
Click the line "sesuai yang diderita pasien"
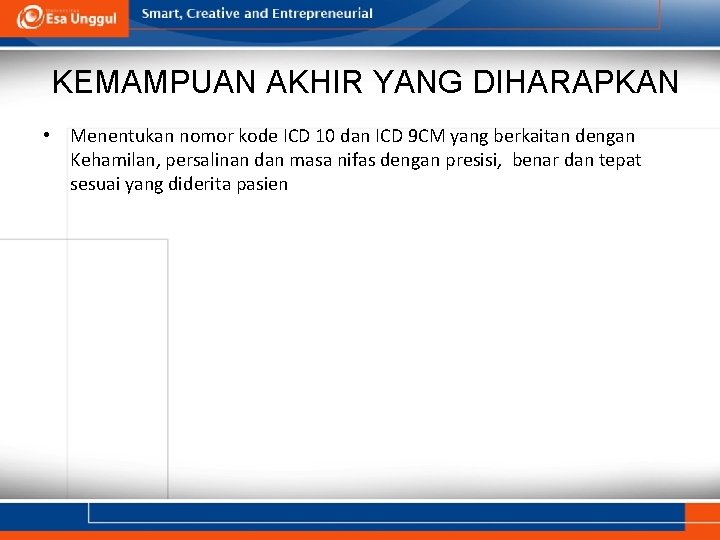click(179, 185)
